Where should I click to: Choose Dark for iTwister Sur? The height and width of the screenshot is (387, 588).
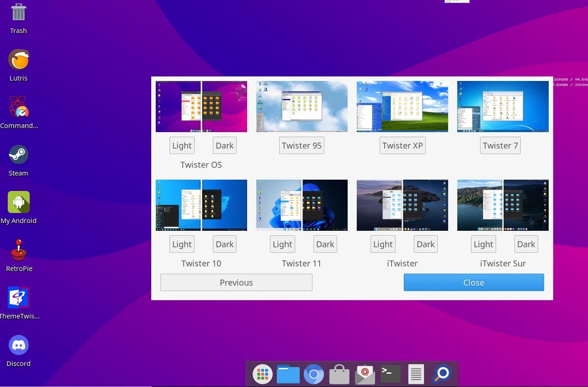click(526, 244)
